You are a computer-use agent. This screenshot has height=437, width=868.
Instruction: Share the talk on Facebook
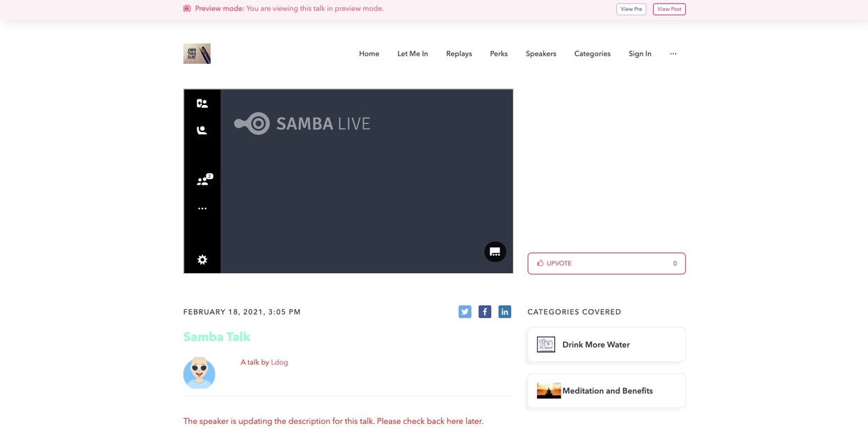click(x=485, y=312)
